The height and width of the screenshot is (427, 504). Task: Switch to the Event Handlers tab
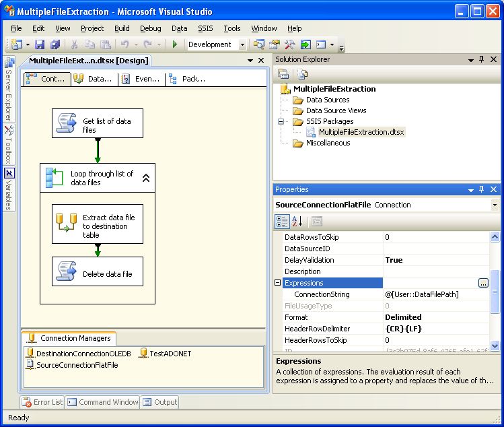[141, 79]
